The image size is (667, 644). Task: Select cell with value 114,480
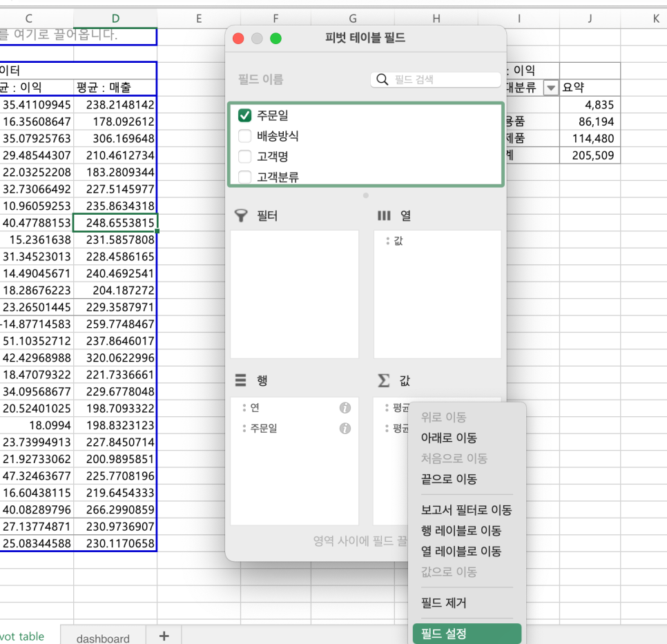[590, 138]
